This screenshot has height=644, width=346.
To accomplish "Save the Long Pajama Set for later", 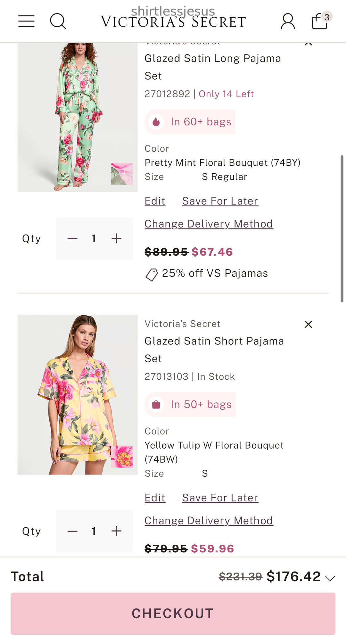I will 220,201.
